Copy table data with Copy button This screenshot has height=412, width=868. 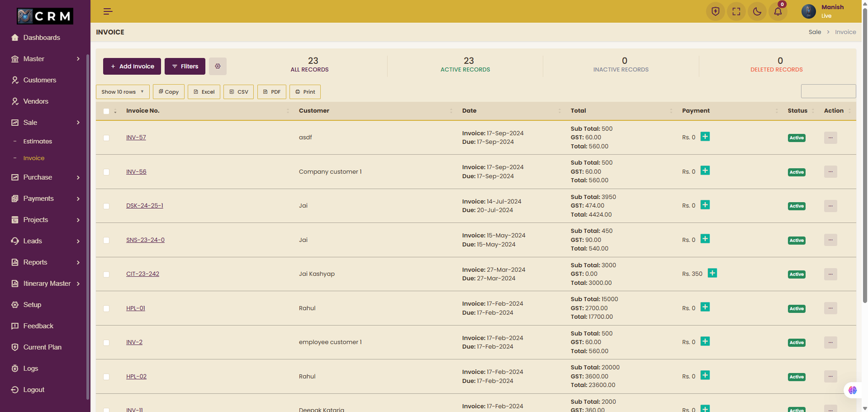click(169, 92)
